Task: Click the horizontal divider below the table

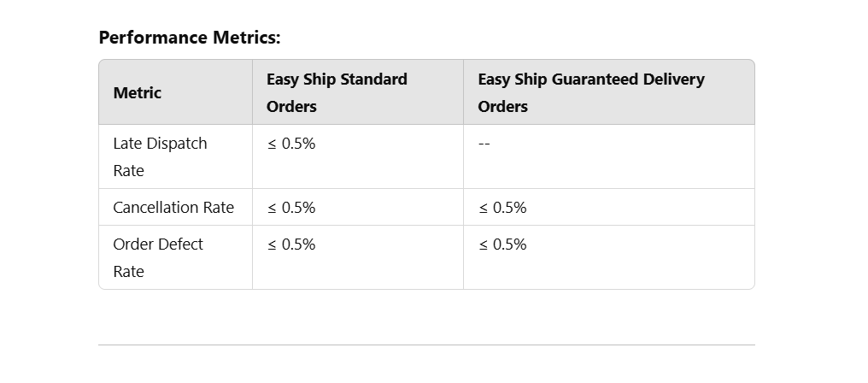Action: coord(426,345)
